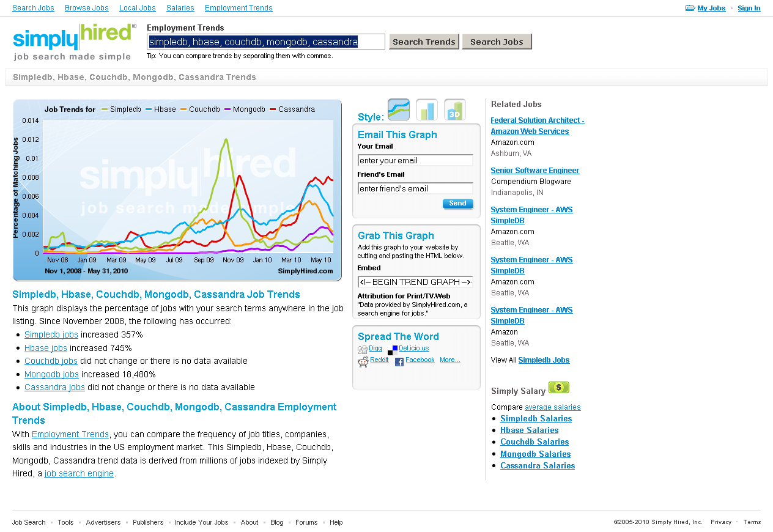Click the Friend's Email input field

pyautogui.click(x=415, y=188)
